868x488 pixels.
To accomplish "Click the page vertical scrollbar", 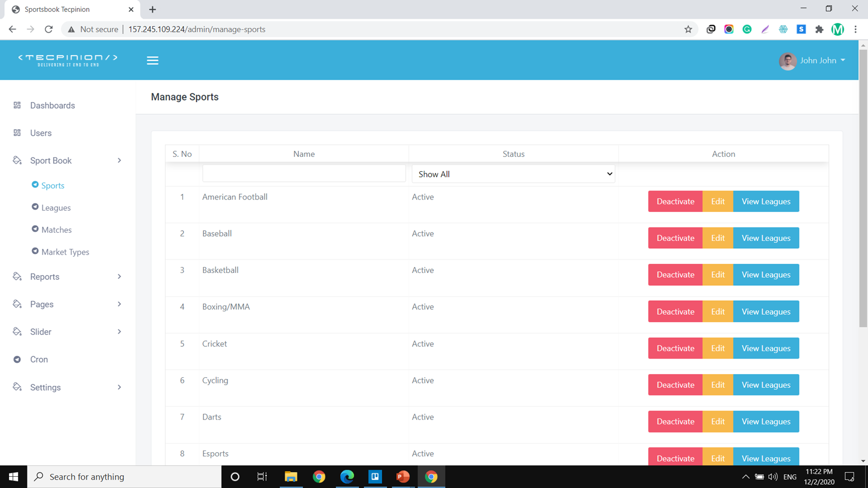I will click(x=863, y=187).
